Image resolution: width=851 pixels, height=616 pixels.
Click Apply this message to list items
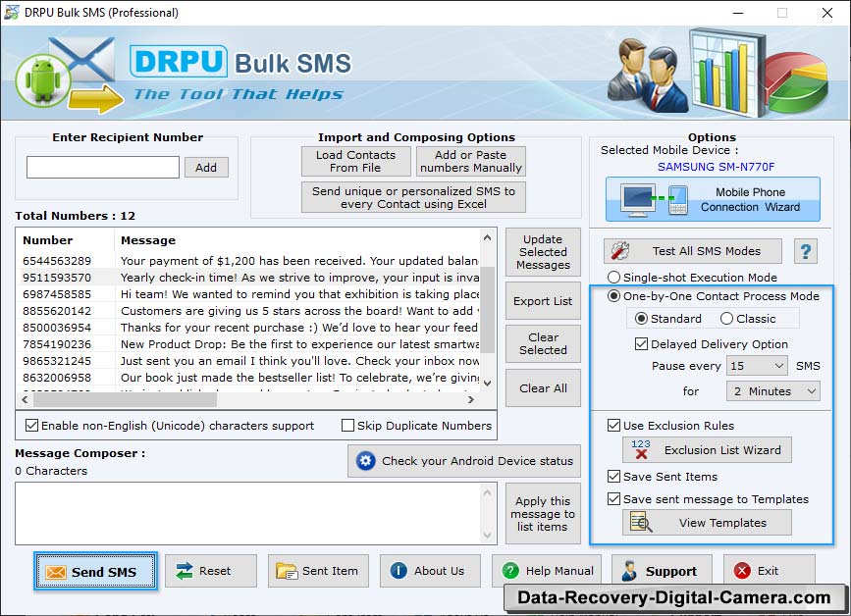click(x=543, y=514)
